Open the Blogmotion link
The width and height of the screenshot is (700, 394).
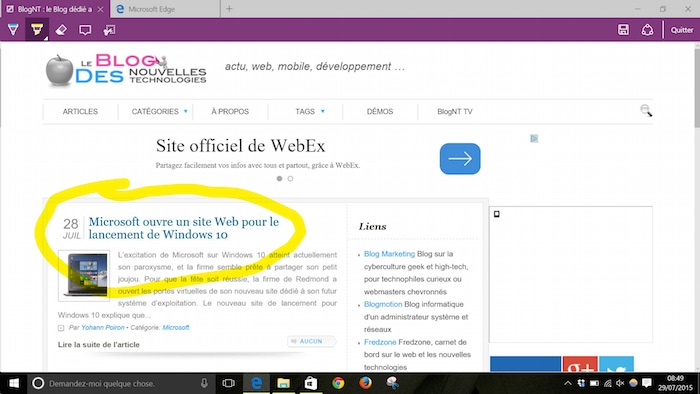(383, 304)
